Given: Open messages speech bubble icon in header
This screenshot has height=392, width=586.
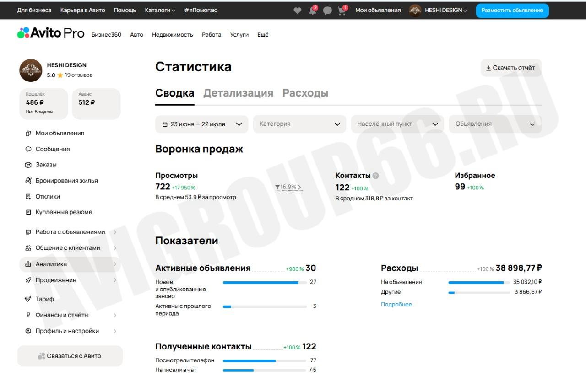Looking at the screenshot, I should [327, 11].
